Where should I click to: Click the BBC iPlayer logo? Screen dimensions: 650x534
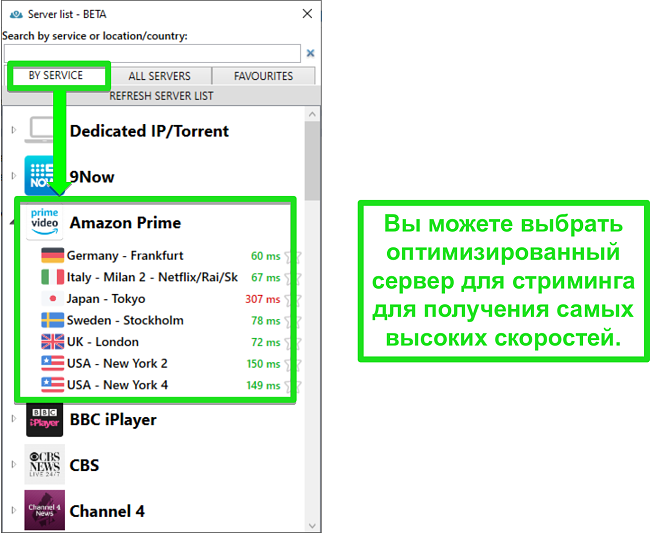coord(44,419)
